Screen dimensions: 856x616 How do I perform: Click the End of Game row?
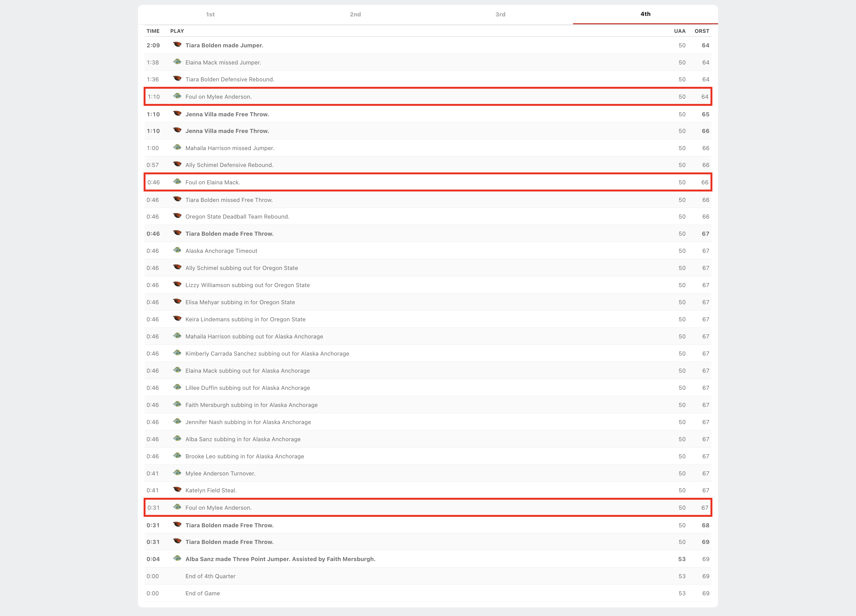[202, 593]
